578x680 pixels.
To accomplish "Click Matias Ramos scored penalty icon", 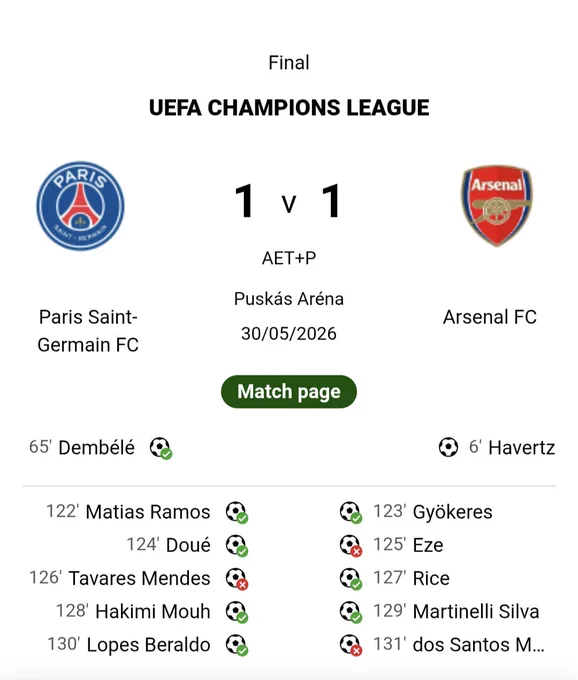I will (237, 513).
